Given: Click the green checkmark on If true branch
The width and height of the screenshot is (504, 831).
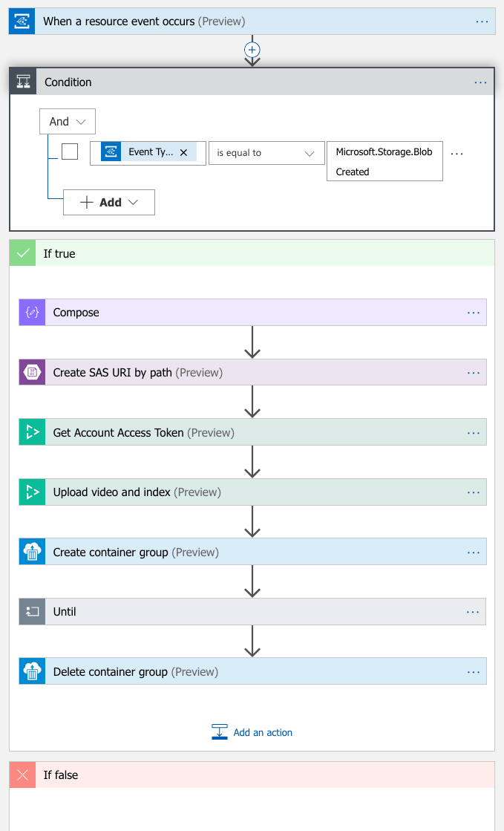Looking at the screenshot, I should coord(22,252).
